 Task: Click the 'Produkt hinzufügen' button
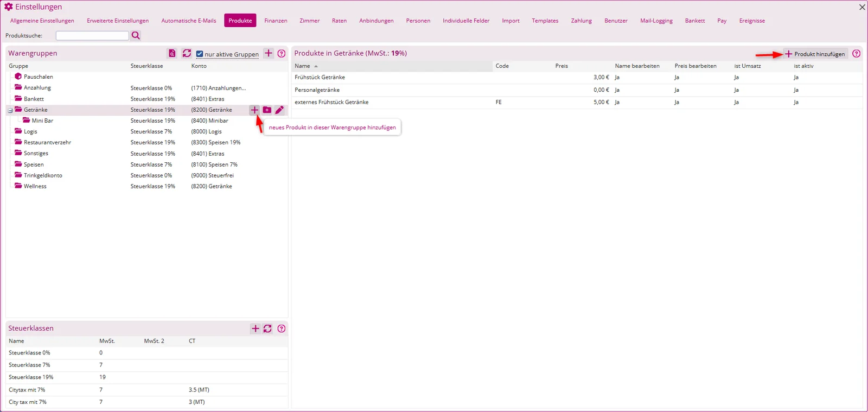point(815,54)
